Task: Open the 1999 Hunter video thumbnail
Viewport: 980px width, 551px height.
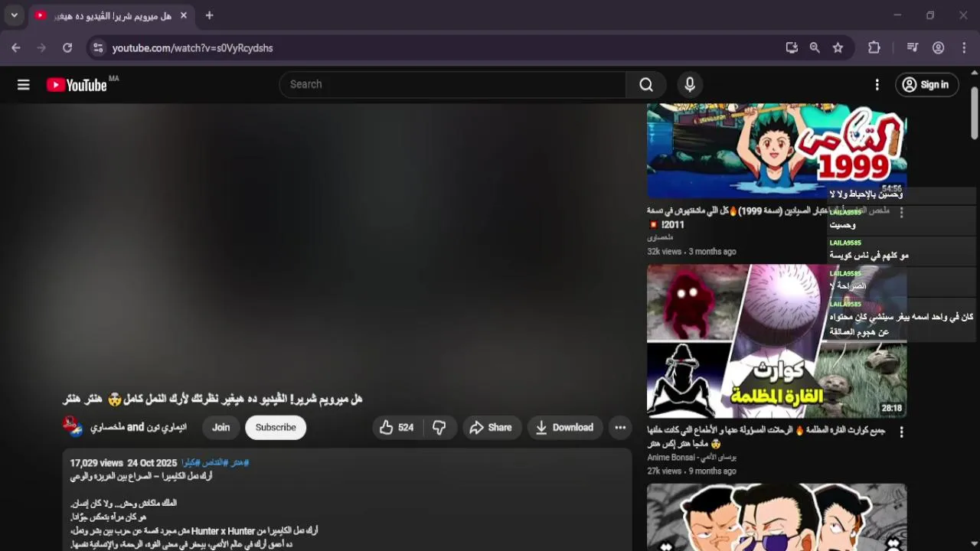Action: (x=776, y=151)
